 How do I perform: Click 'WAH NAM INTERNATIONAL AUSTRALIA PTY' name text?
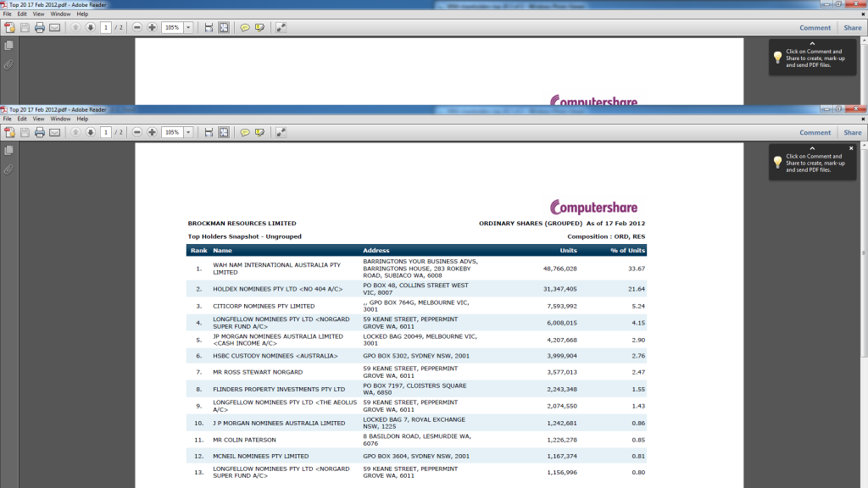[x=277, y=265]
